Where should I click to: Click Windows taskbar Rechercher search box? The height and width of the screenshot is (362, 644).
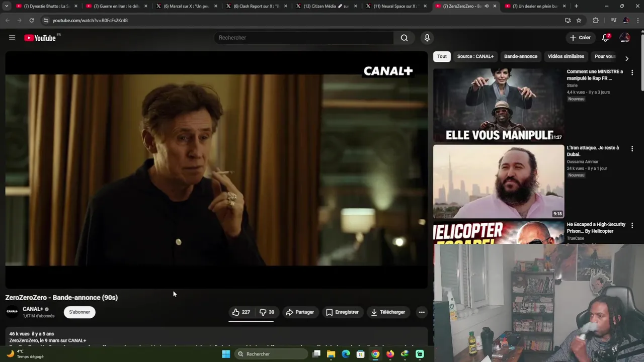(x=272, y=354)
